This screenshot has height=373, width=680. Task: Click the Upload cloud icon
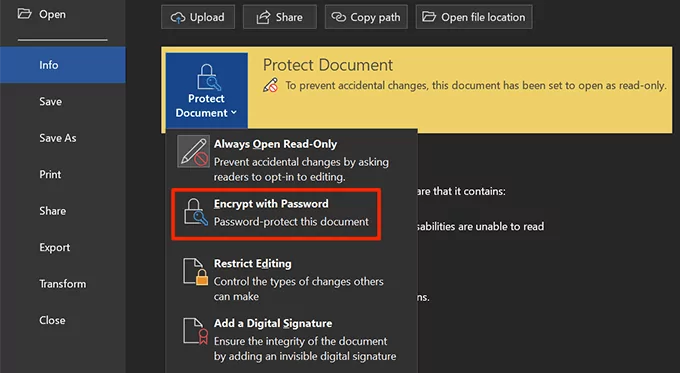pos(178,17)
